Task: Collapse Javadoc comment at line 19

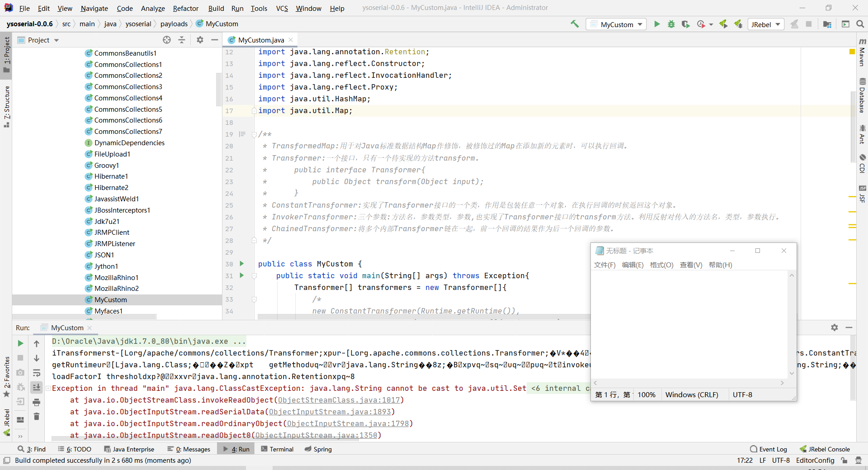Action: pyautogui.click(x=254, y=134)
